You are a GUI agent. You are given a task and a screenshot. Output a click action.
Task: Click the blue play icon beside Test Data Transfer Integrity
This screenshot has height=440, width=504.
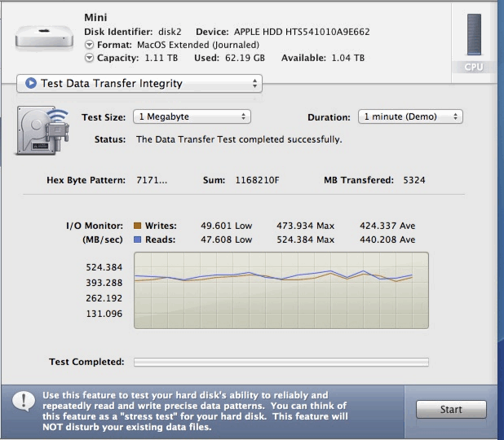point(31,83)
